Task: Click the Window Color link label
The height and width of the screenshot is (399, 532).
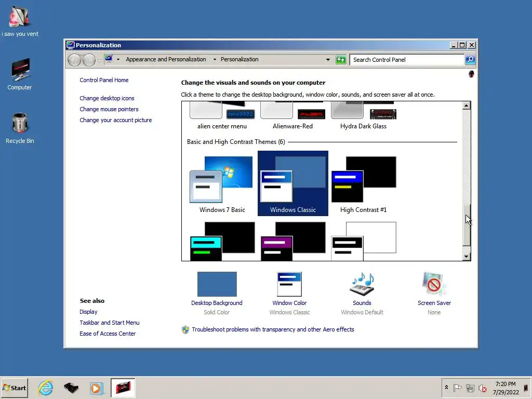Action: tap(289, 303)
